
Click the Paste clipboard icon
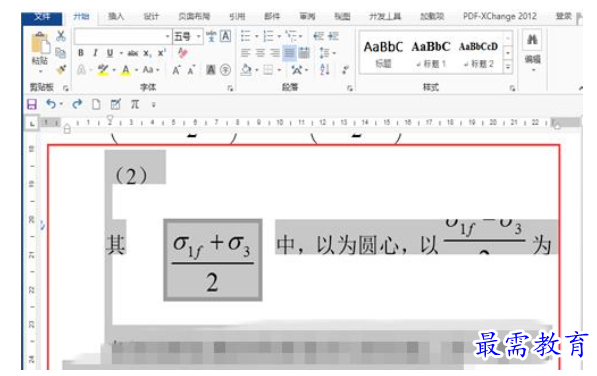pos(40,43)
